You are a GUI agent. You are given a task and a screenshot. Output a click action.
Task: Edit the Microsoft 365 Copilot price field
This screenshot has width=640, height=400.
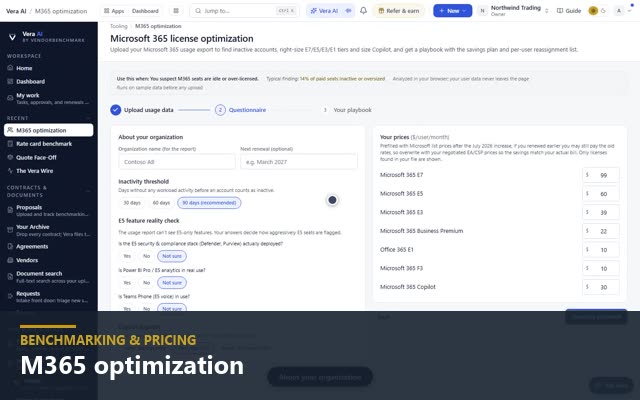[x=601, y=287]
